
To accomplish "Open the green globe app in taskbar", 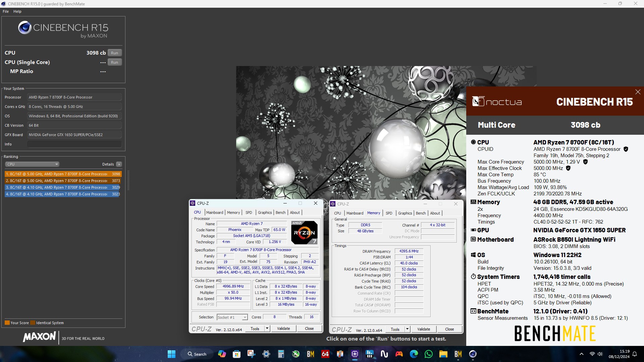I will (x=296, y=354).
